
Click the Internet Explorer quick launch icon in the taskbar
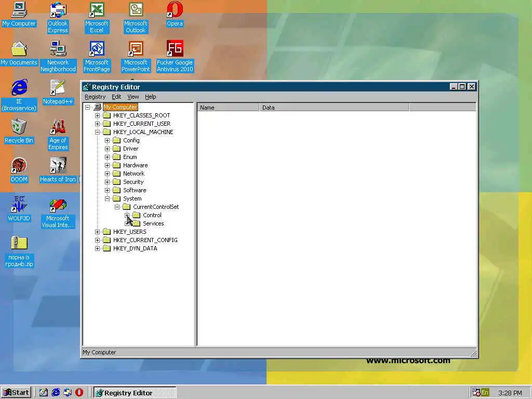click(56, 393)
